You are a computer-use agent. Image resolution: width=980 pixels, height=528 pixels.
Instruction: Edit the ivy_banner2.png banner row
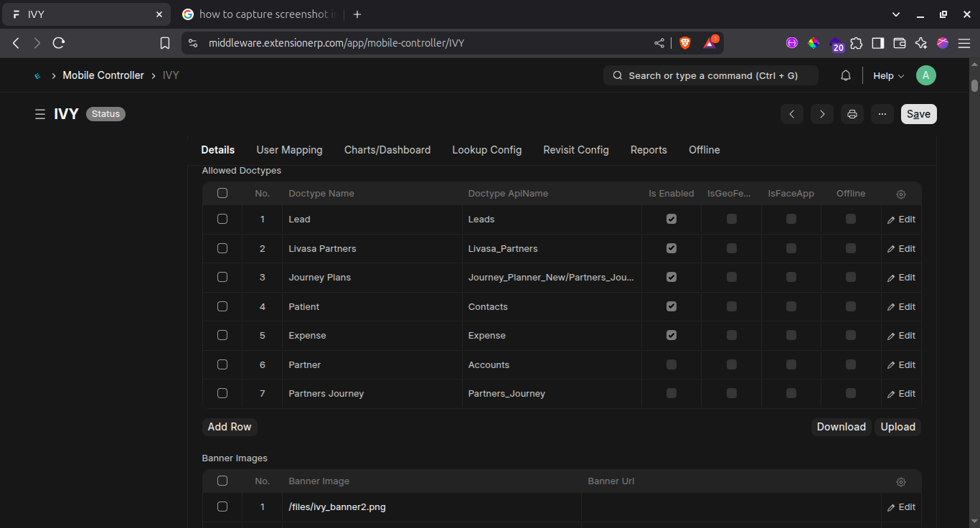coord(902,507)
